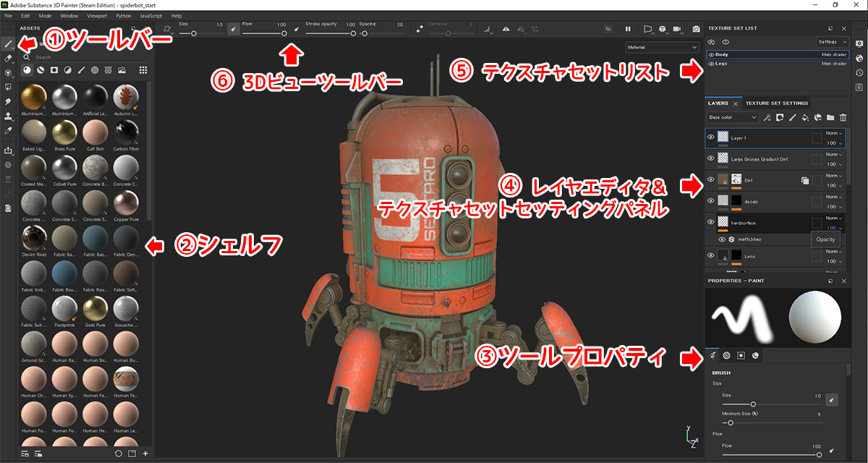Screen dimensions: 868x463
Task: Delete layer with the trash icon
Action: tap(843, 117)
